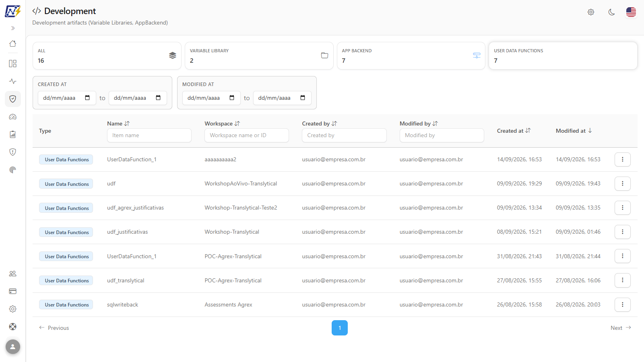The image size is (644, 362).
Task: Focus the Workspace name or ID filter field
Action: click(x=247, y=135)
